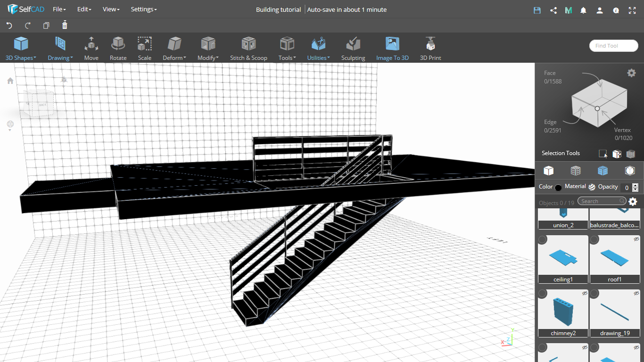Click the Opacity value field
The height and width of the screenshot is (362, 644).
coord(626,187)
